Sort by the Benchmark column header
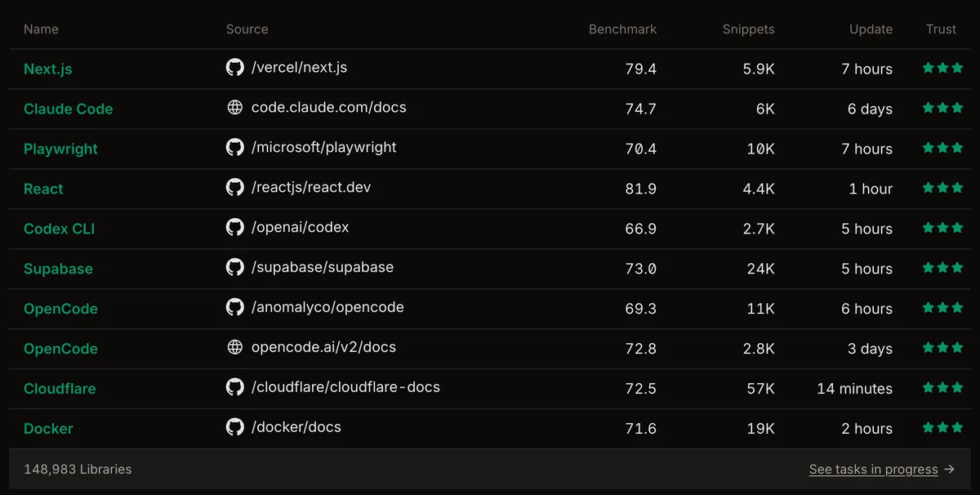The image size is (980, 495). click(623, 29)
